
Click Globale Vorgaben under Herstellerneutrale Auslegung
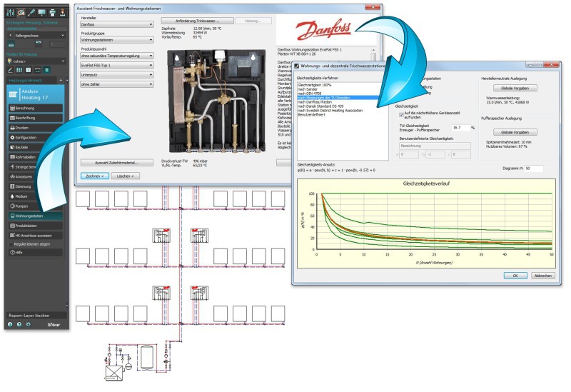point(515,88)
